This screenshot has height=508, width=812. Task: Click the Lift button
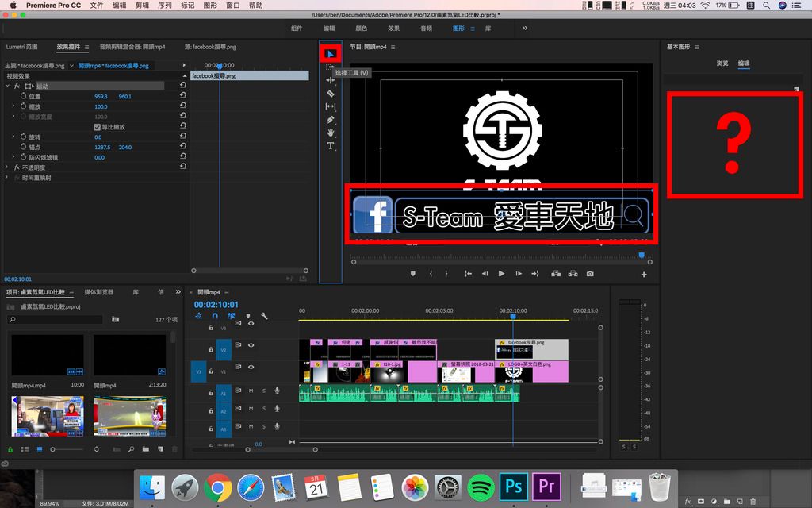pyautogui.click(x=556, y=274)
